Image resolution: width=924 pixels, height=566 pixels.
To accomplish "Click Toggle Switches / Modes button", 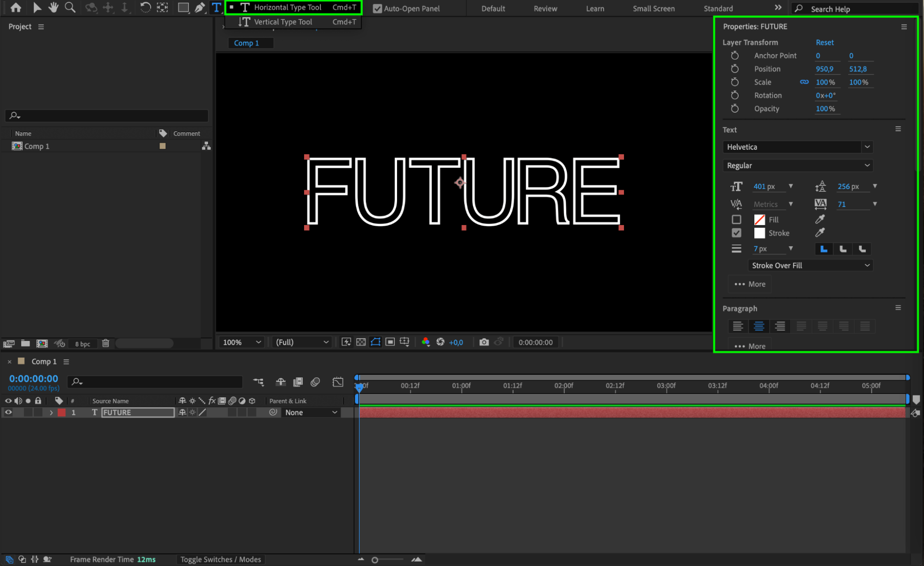I will coord(220,560).
